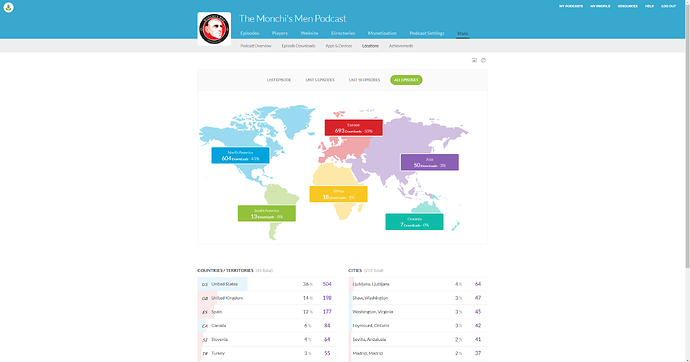Screen dimensions: 690x362
Task: Click the United Kingdom country row
Action: coord(267,298)
